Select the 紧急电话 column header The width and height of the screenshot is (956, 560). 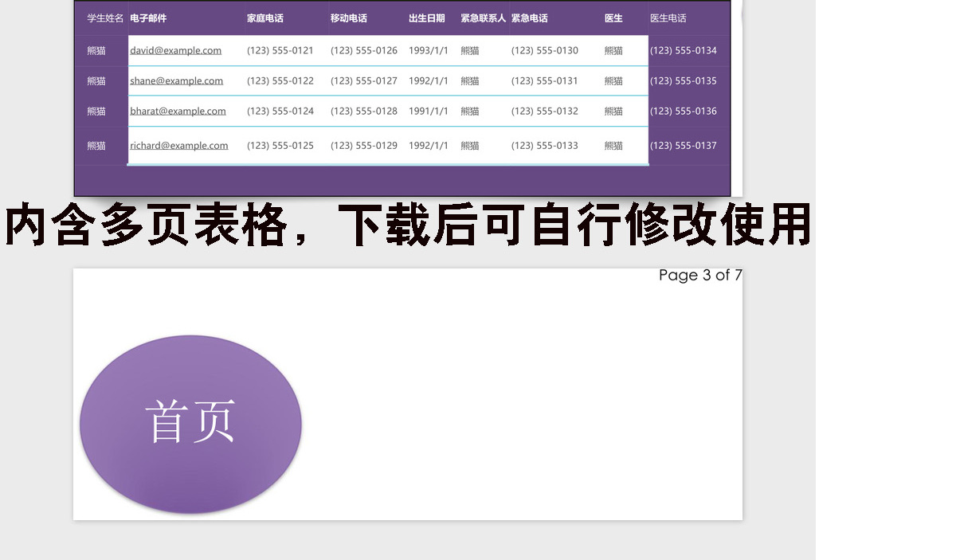[530, 18]
